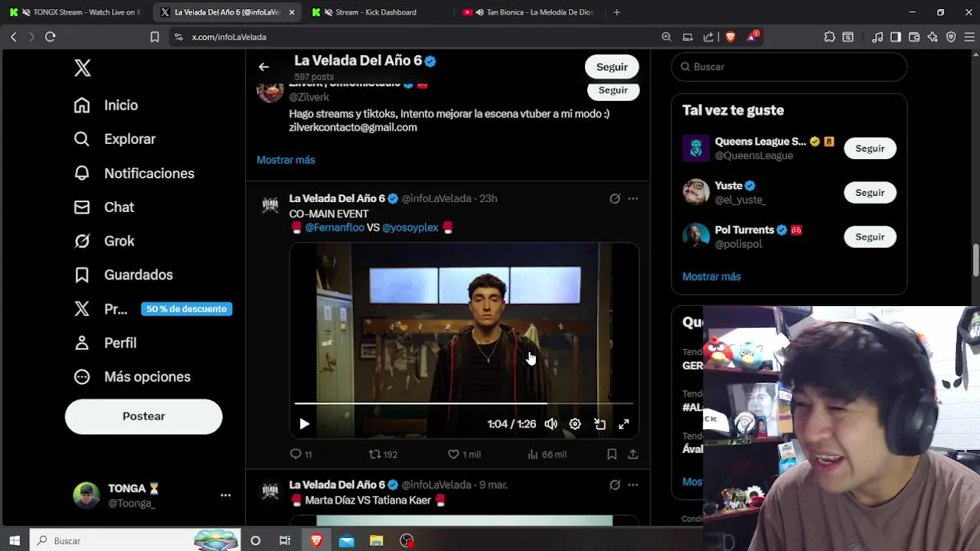Open Brave Shields lion icon
Viewport: 980px width, 551px height.
click(x=730, y=37)
